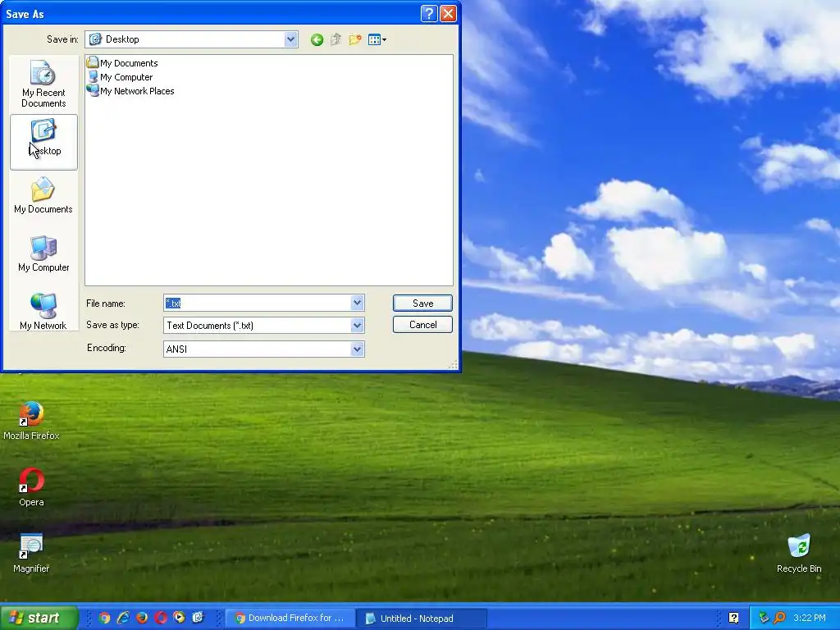The height and width of the screenshot is (630, 840).
Task: Select the Opera desktop shortcut
Action: [32, 487]
